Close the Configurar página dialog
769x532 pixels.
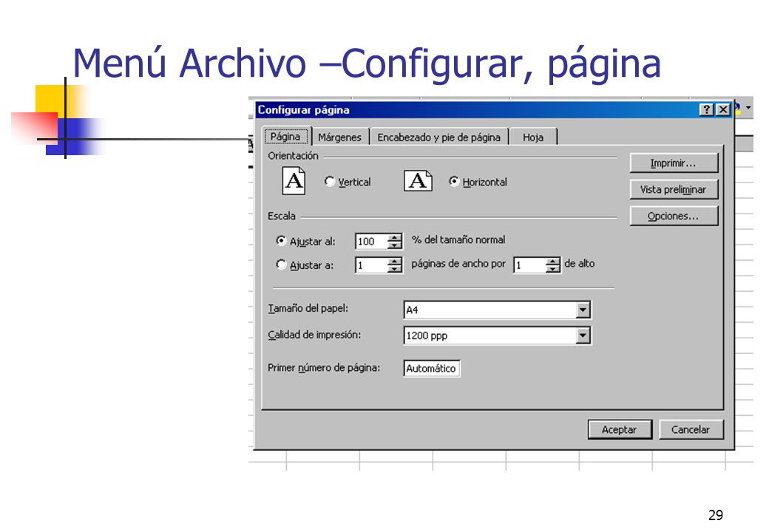point(723,109)
